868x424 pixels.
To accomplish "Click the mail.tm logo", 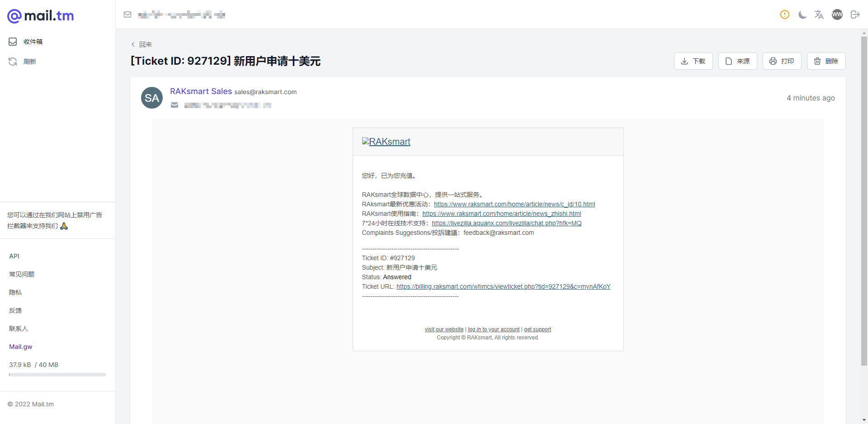I will 40,16.
